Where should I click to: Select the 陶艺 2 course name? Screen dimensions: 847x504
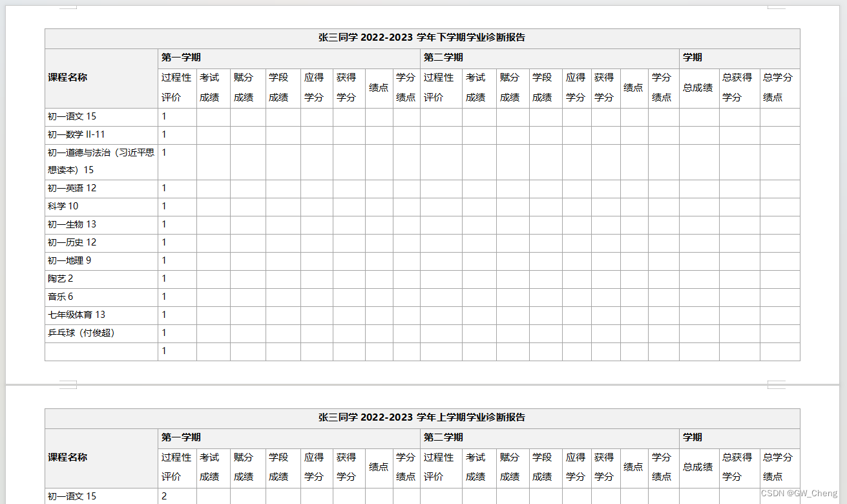(60, 278)
